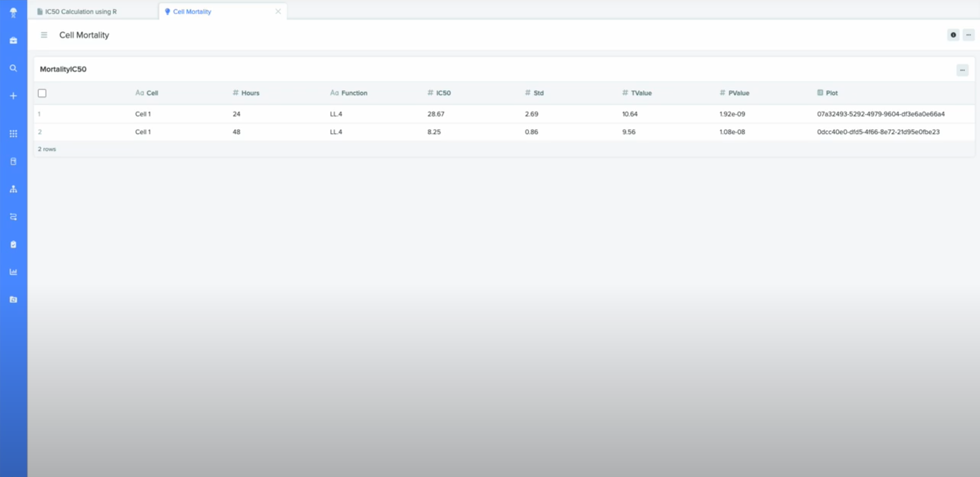Click the briefcase icon in sidebar

pos(13,41)
